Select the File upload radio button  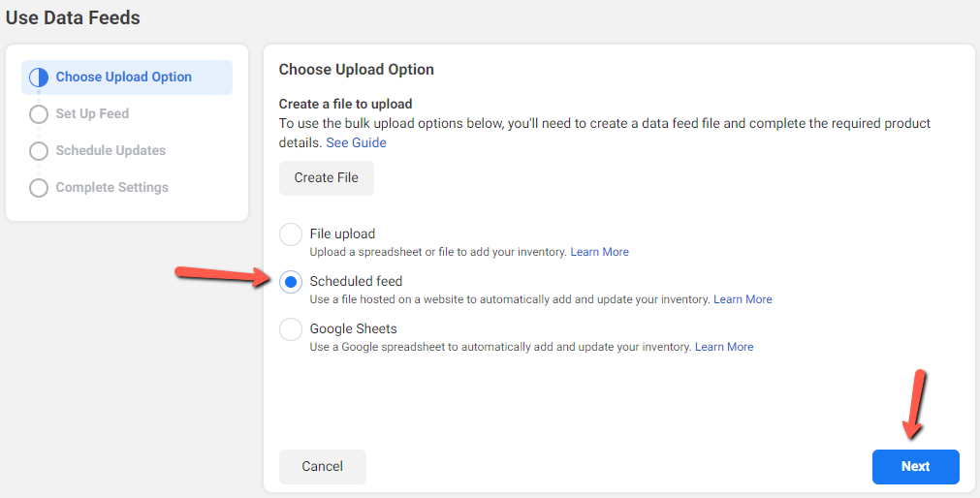[x=291, y=234]
